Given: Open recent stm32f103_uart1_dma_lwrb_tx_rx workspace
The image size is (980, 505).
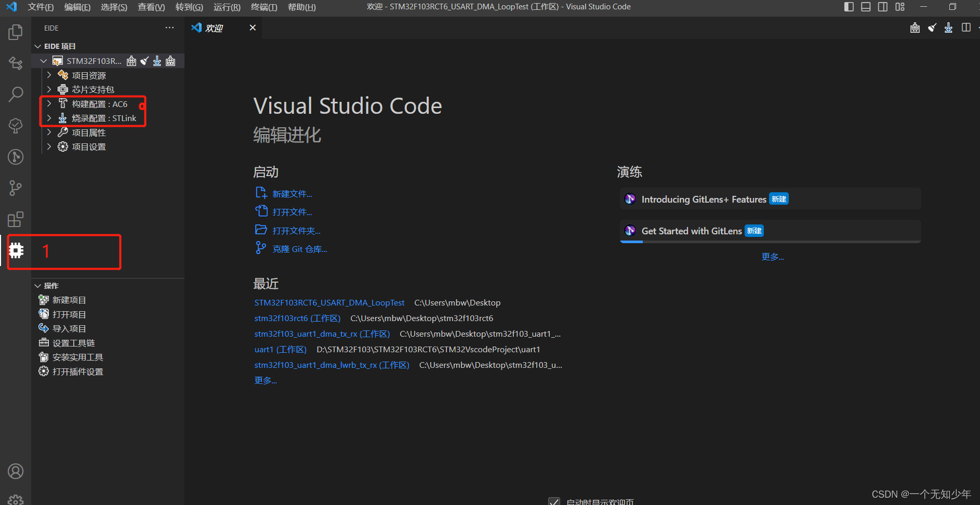Looking at the screenshot, I should coord(332,365).
